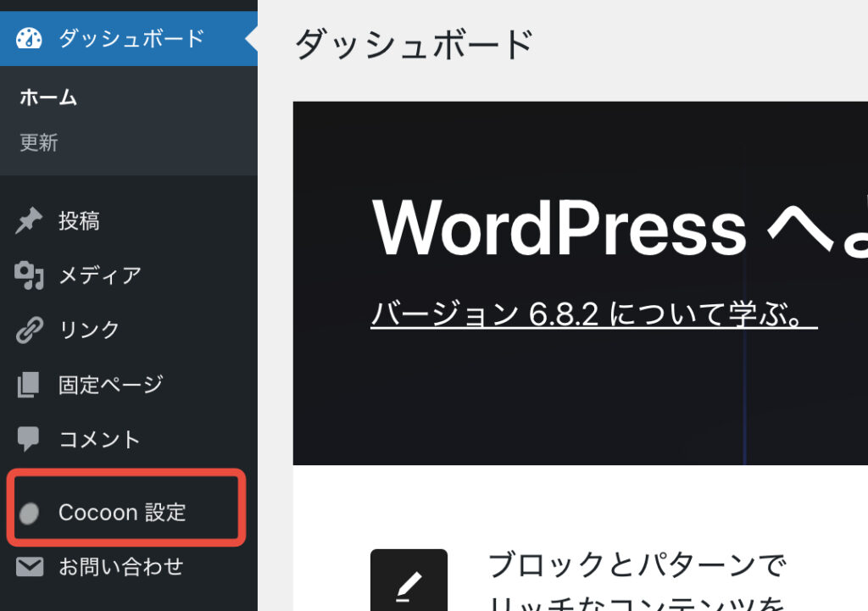Follow the バージョン 6.8.2 について学ぶ link

click(593, 314)
